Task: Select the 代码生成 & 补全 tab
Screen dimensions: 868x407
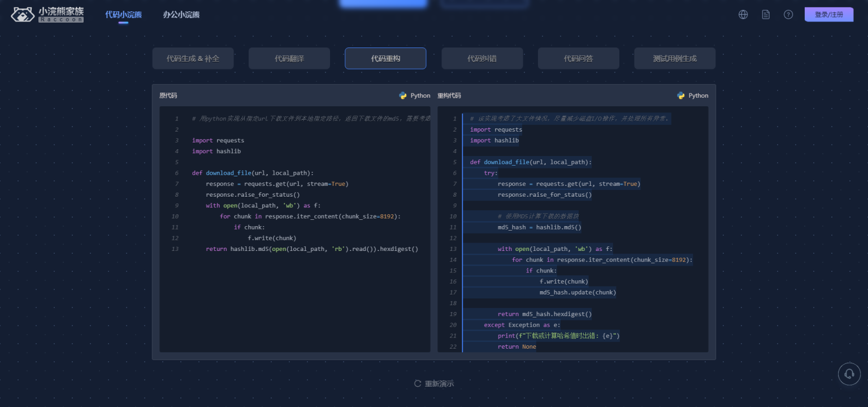Action: point(193,58)
